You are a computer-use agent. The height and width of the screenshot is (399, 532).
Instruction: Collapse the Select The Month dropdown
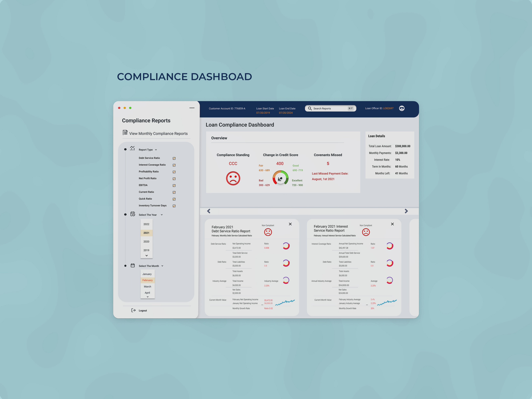coord(162,266)
